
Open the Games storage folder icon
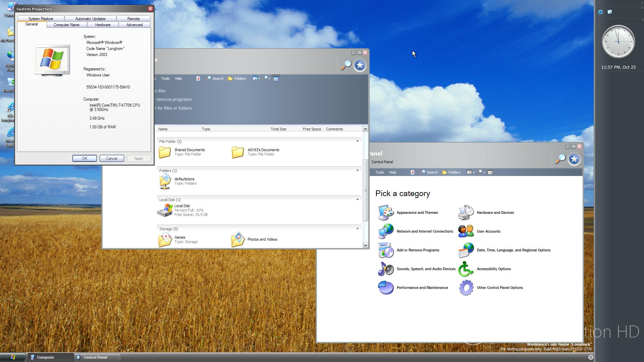[165, 239]
